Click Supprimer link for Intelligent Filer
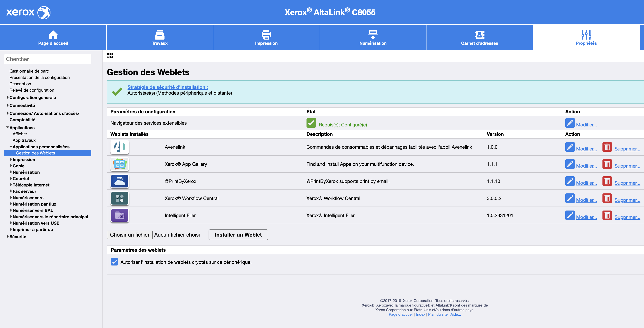Image resolution: width=644 pixels, height=328 pixels. [x=627, y=217]
